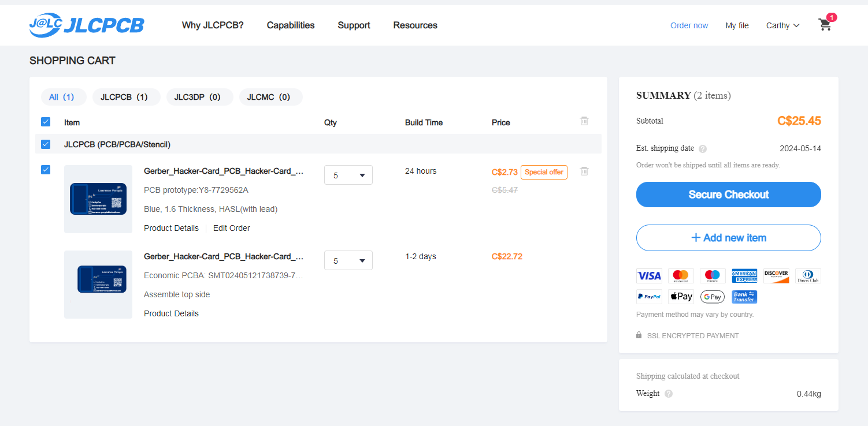The height and width of the screenshot is (426, 868).
Task: Click the subtotal amount C$25.45
Action: 799,121
